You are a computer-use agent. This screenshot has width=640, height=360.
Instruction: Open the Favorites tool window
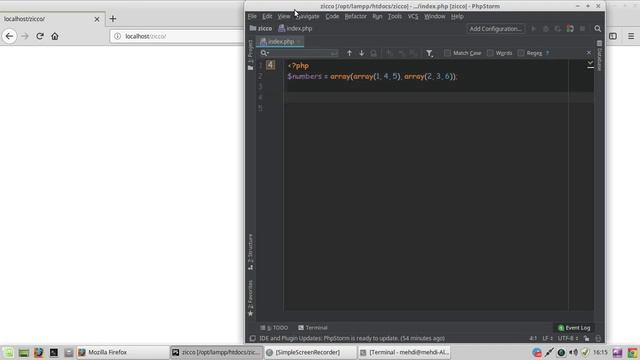pos(250,298)
